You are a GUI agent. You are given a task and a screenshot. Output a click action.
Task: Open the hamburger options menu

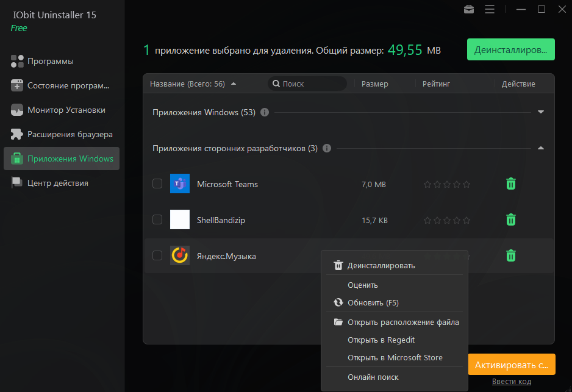click(x=490, y=9)
